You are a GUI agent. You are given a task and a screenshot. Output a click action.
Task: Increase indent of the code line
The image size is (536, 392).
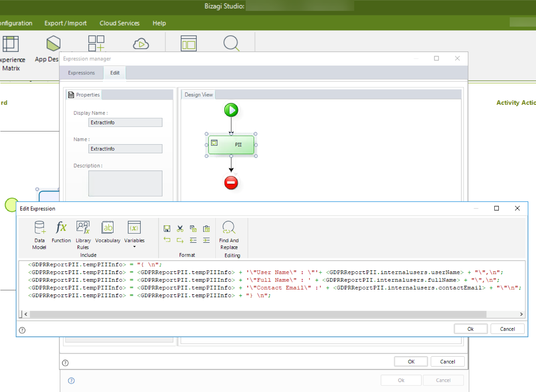click(206, 240)
